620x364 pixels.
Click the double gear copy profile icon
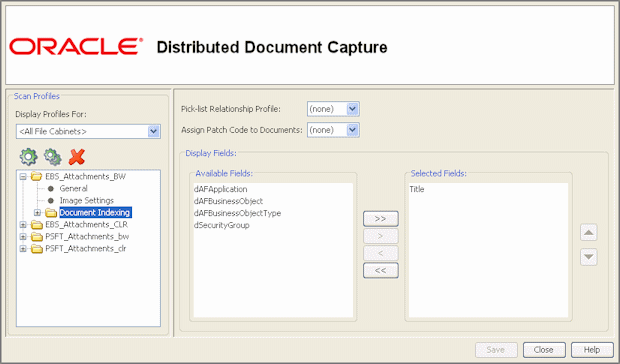tap(53, 157)
